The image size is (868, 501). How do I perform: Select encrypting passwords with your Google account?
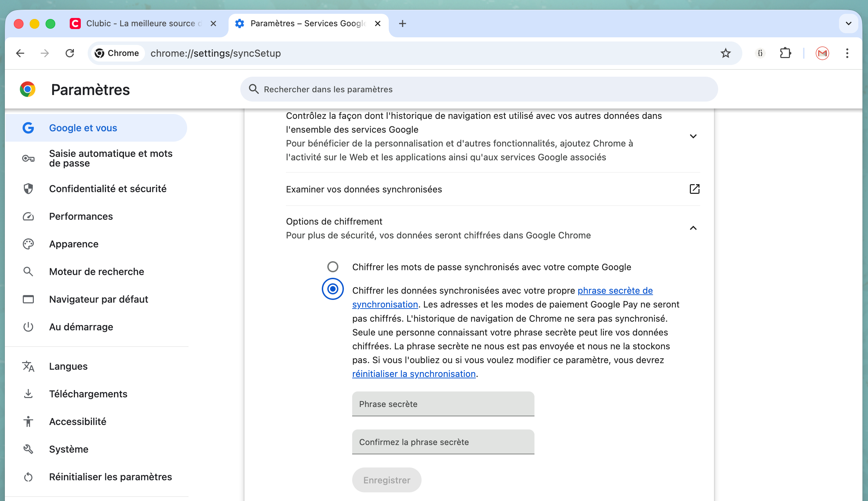pyautogui.click(x=332, y=267)
